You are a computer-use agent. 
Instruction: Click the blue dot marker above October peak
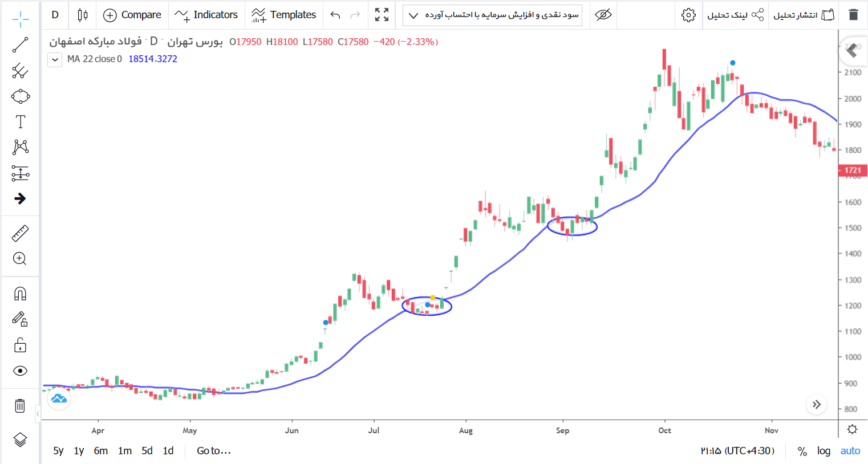[x=733, y=63]
